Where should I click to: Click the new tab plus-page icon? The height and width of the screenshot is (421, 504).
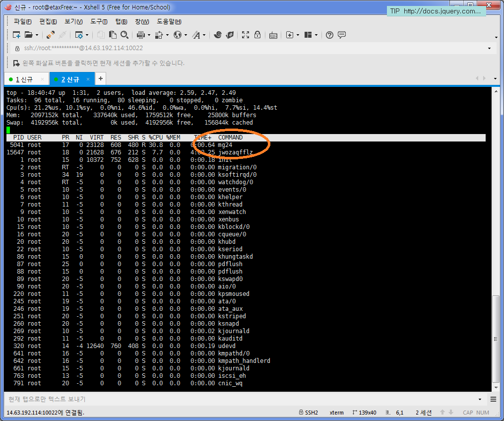click(x=290, y=35)
